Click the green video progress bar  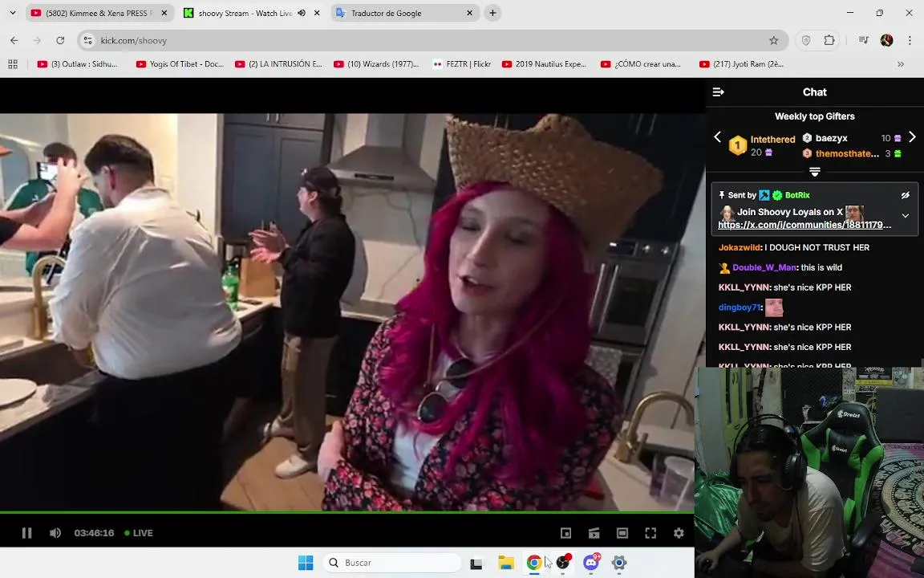pos(347,511)
